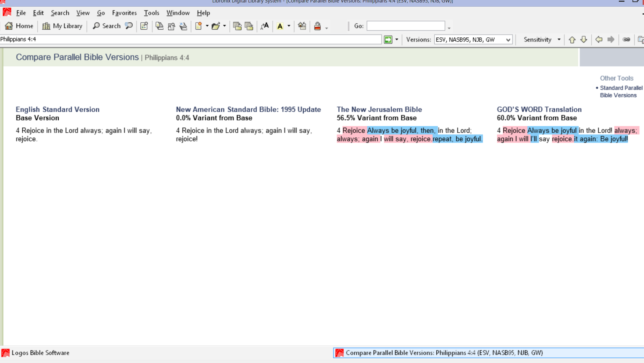
Task: Open the Search menu
Action: tap(60, 13)
